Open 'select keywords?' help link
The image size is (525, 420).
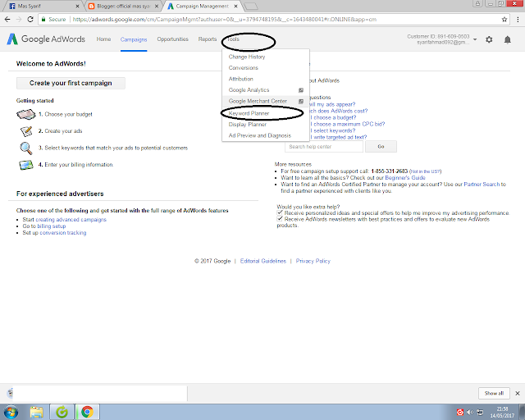(333, 130)
